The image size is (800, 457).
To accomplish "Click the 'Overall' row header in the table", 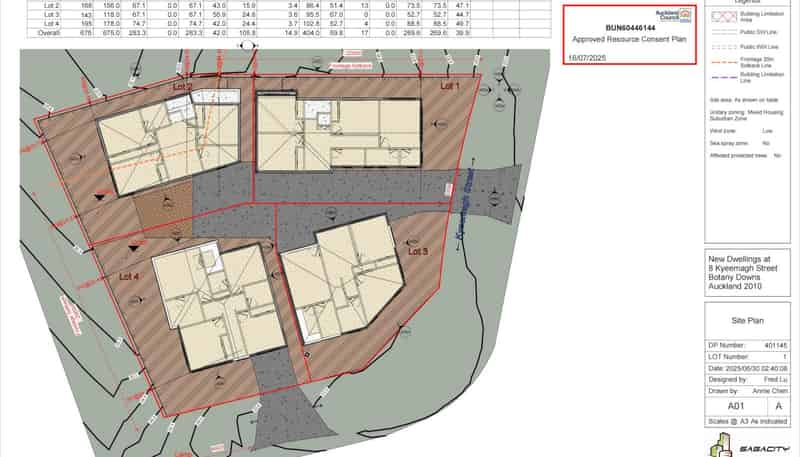I will [x=49, y=33].
